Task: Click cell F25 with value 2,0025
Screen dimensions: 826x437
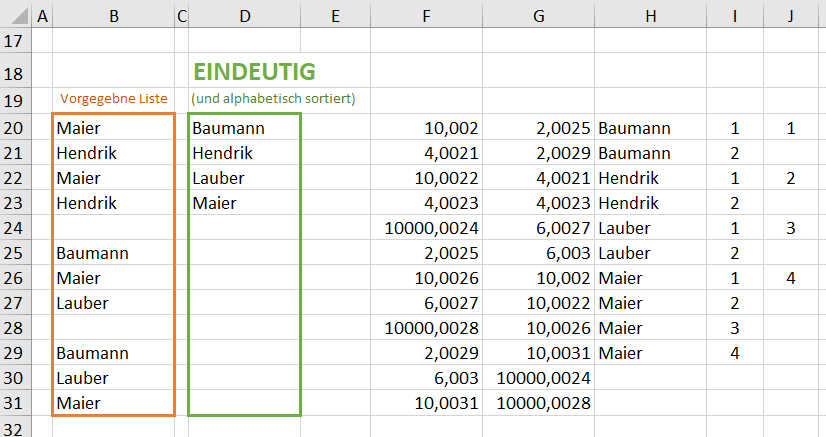Action: (x=427, y=253)
